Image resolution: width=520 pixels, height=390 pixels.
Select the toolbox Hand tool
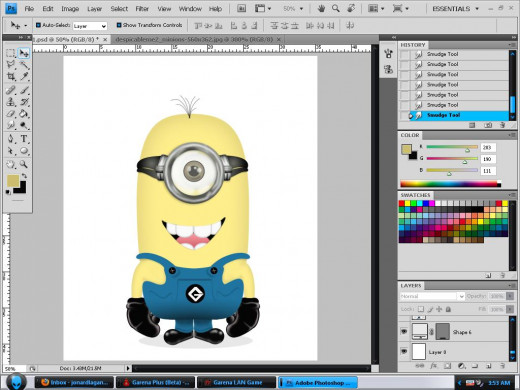click(10, 164)
